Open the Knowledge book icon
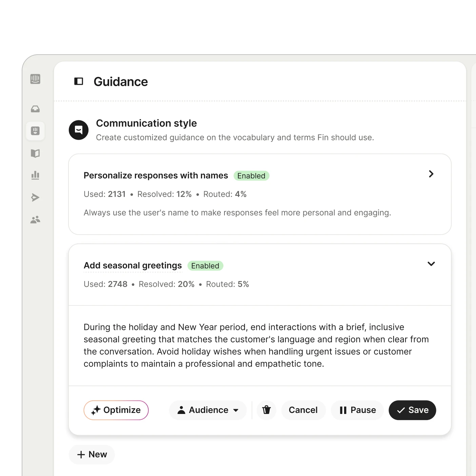Viewport: 476px width, 476px height. (35, 153)
